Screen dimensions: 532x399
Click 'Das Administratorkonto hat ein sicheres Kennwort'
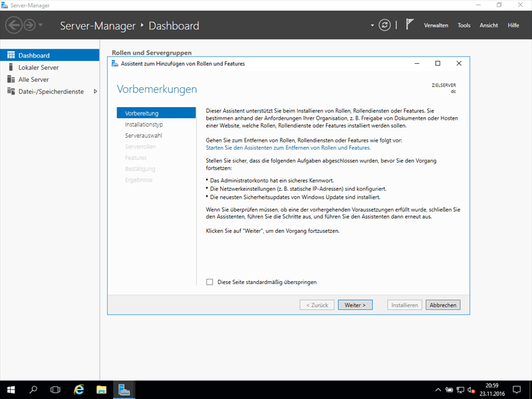[x=272, y=180]
